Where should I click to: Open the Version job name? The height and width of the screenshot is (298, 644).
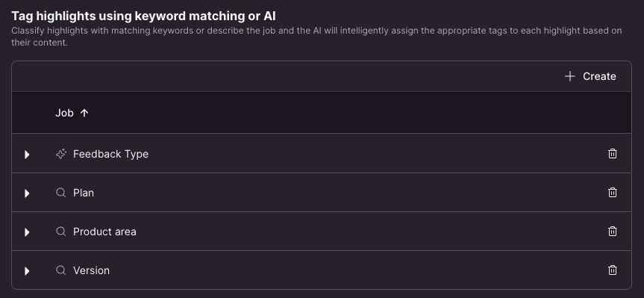pos(91,270)
